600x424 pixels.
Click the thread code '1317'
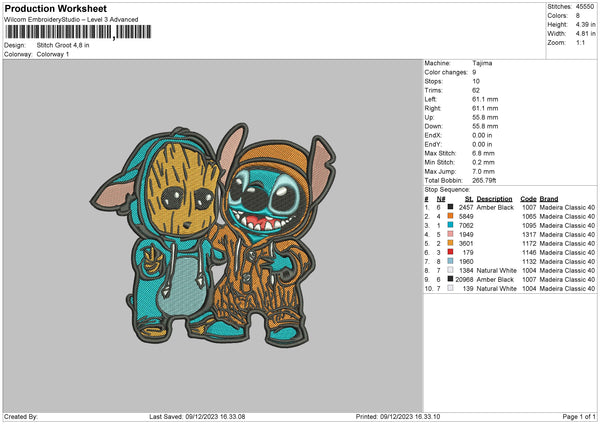coord(529,235)
